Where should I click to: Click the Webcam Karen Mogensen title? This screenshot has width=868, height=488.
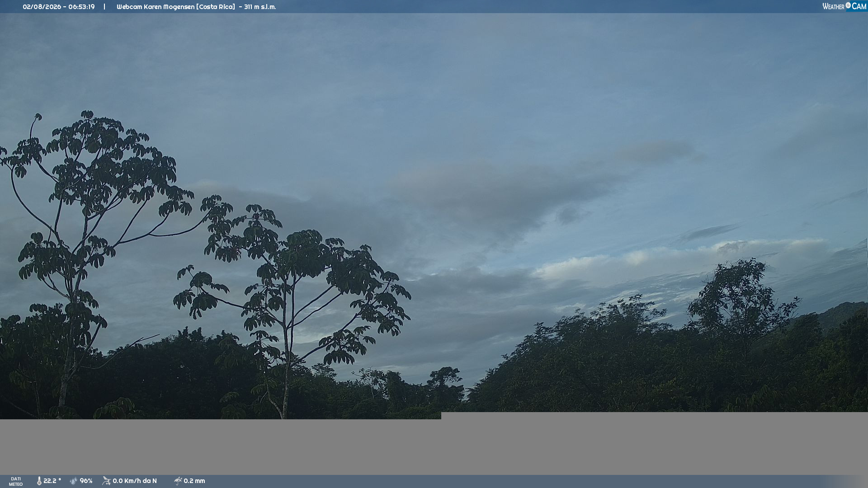click(176, 7)
